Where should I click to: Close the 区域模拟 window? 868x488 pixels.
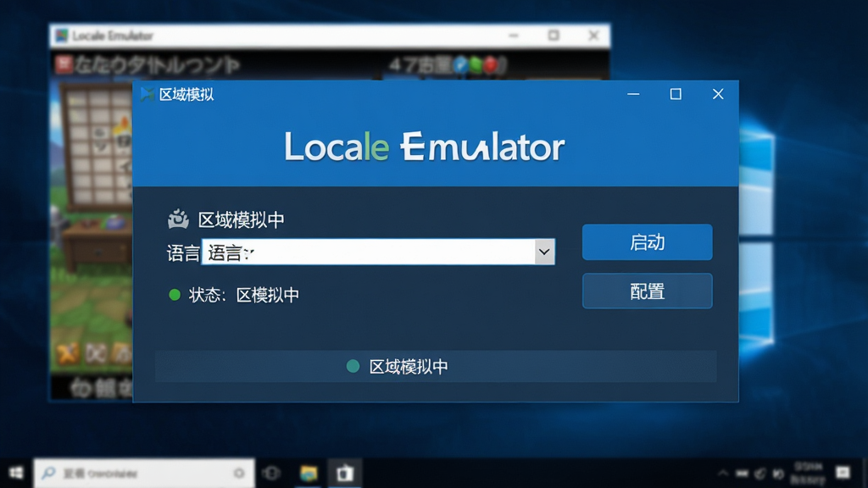tap(718, 94)
